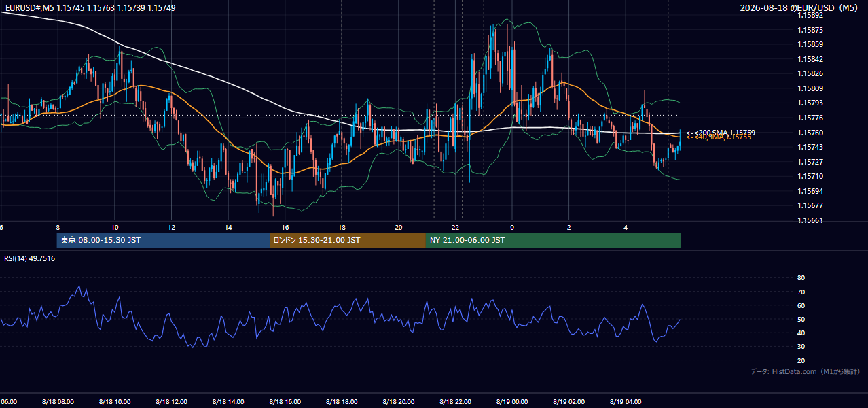Click price axis label 1.15677
This screenshot has height=408, width=868.
coord(811,205)
